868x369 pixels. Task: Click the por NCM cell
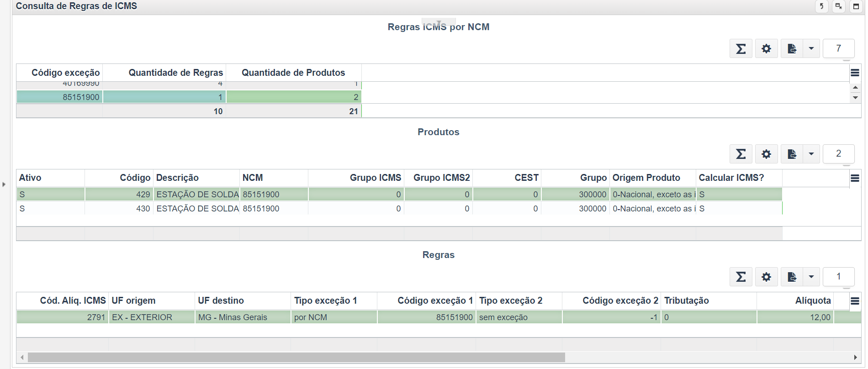[334, 317]
